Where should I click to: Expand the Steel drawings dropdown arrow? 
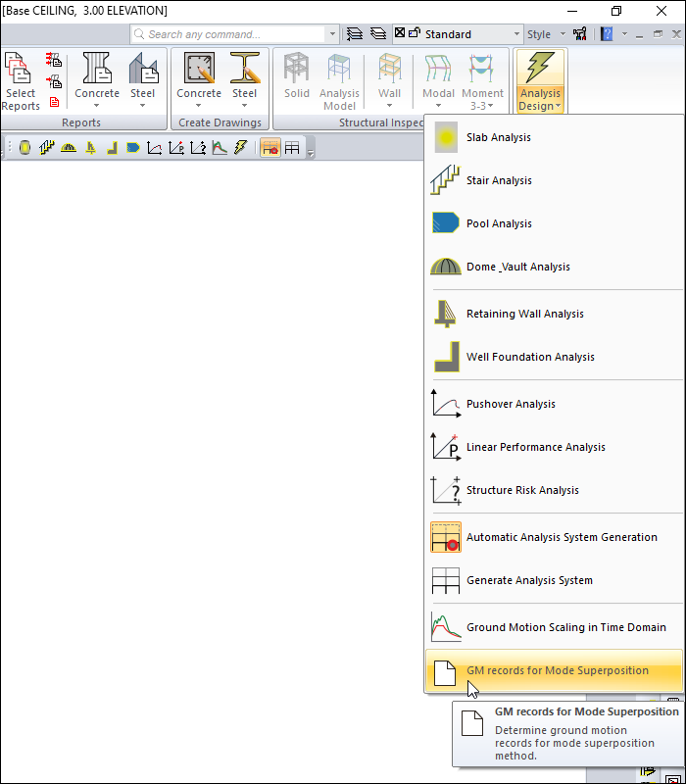pos(244,105)
